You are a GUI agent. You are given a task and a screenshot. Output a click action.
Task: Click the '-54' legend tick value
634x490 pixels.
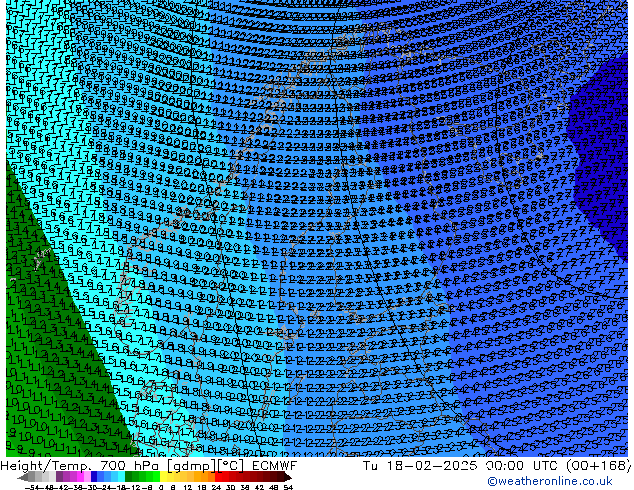32,488
